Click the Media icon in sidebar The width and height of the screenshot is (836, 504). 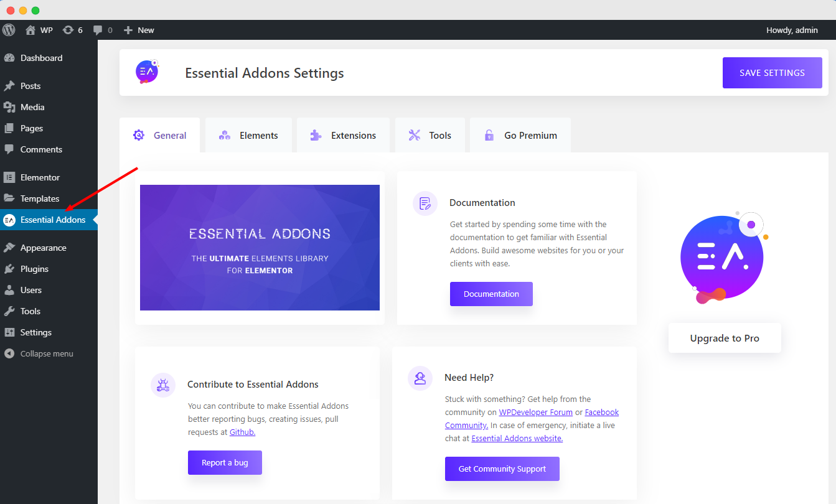[x=9, y=107]
